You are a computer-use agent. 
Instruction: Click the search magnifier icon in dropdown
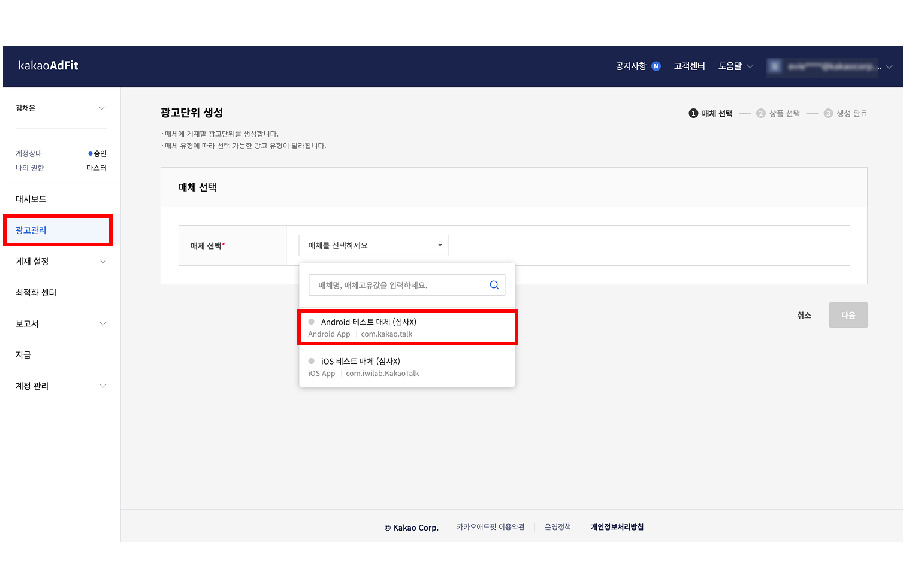(494, 285)
